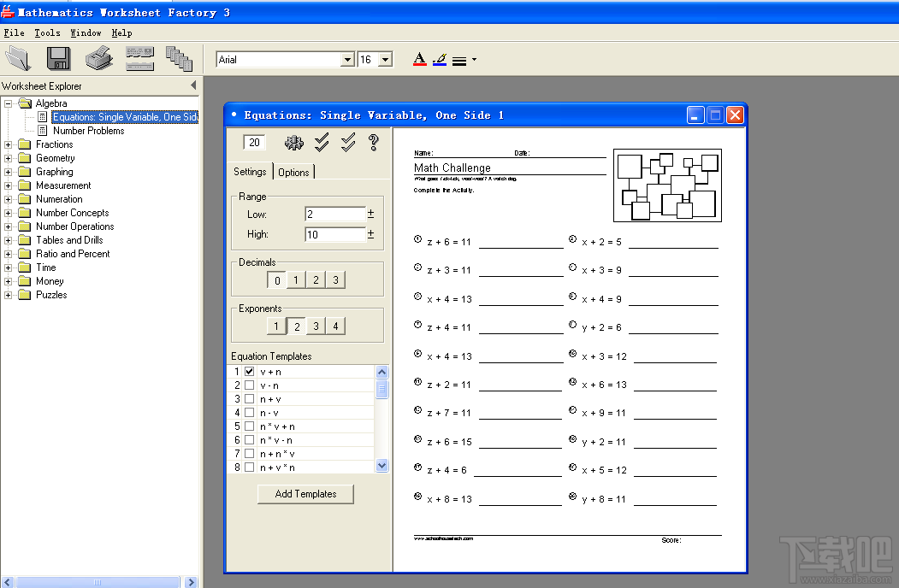Set Decimals to 2
899x588 pixels.
316,280
